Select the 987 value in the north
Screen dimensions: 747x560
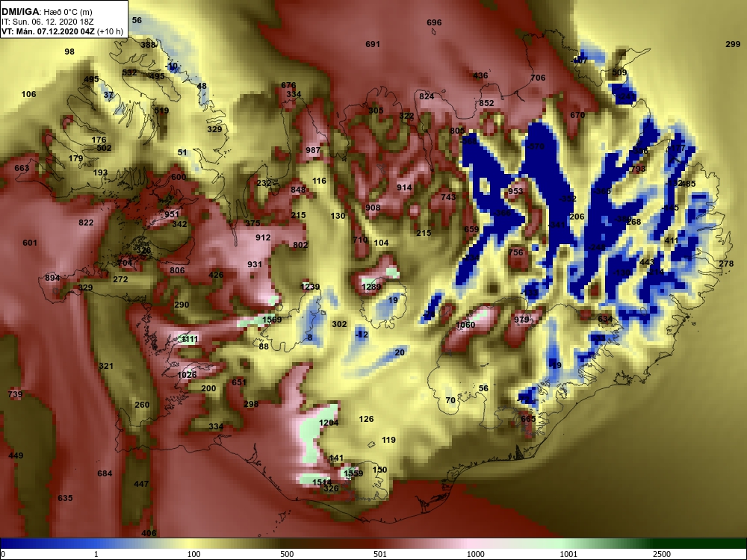(x=313, y=150)
